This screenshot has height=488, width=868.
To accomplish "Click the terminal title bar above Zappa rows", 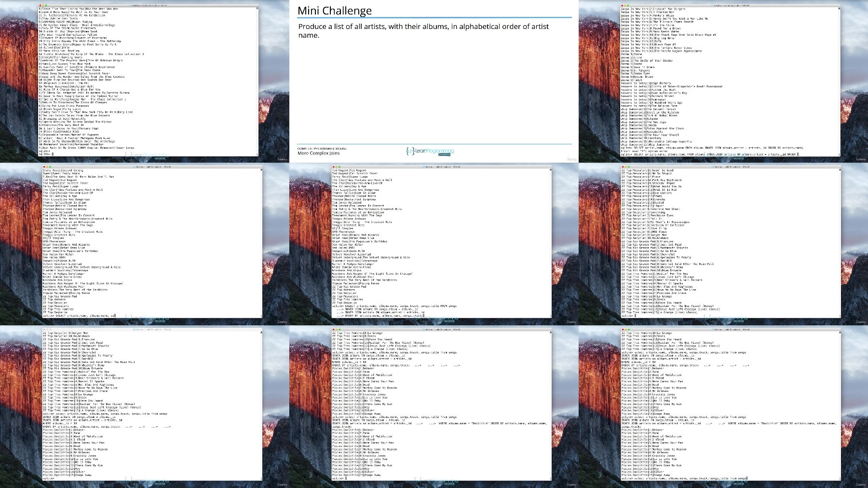I will [730, 5].
